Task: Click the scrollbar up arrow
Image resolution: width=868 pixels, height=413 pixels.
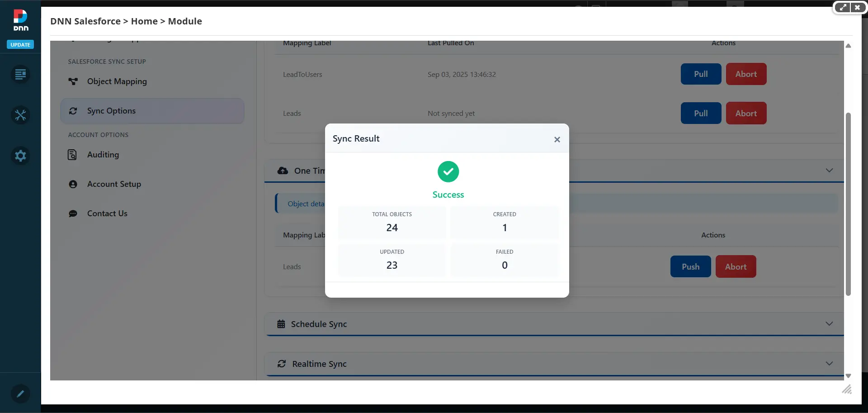Action: coord(849,46)
